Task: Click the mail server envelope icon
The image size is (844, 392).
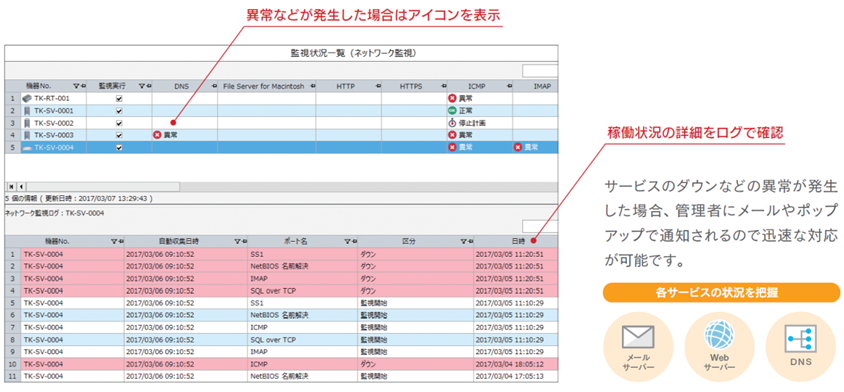Action: tap(638, 338)
